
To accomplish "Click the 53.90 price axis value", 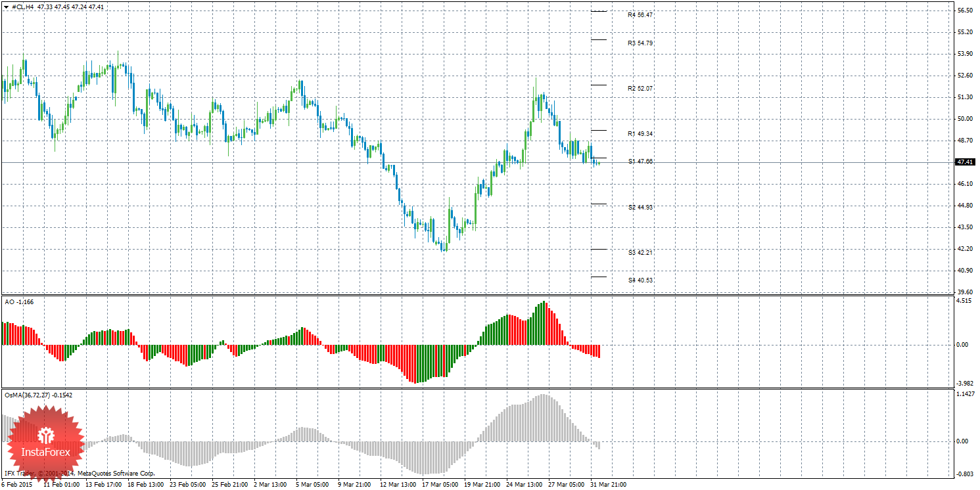I will pos(965,54).
